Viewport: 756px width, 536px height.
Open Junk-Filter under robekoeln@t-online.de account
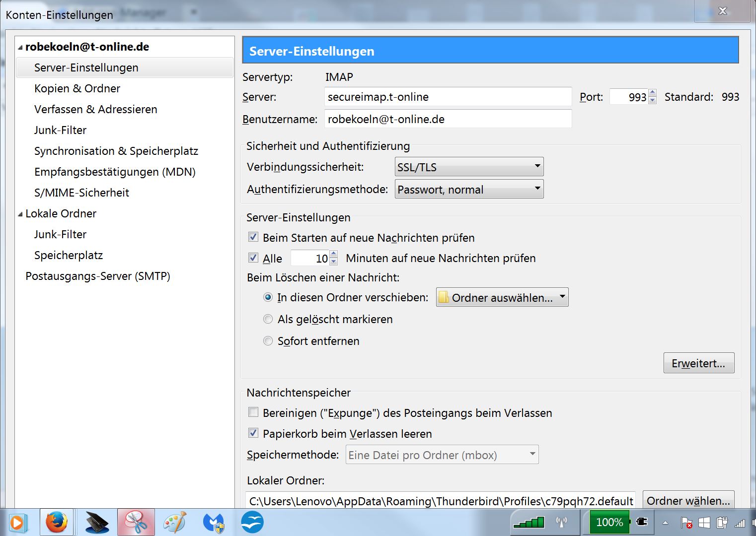[60, 130]
